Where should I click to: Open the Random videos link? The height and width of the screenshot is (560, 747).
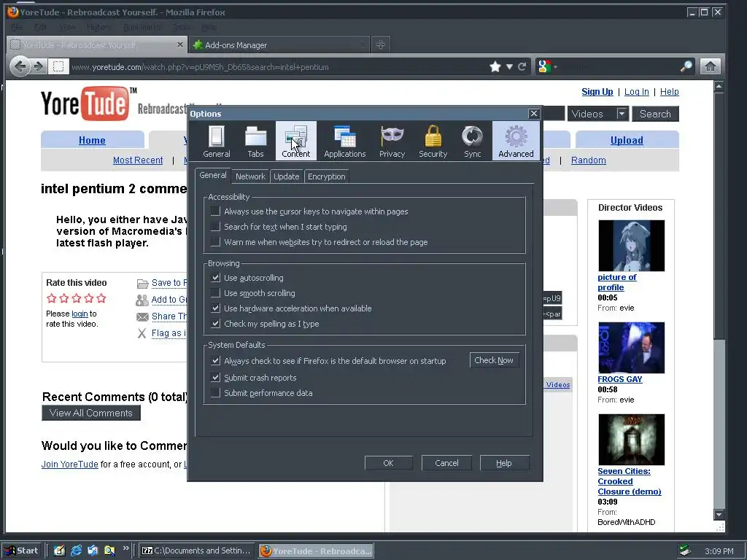(589, 160)
